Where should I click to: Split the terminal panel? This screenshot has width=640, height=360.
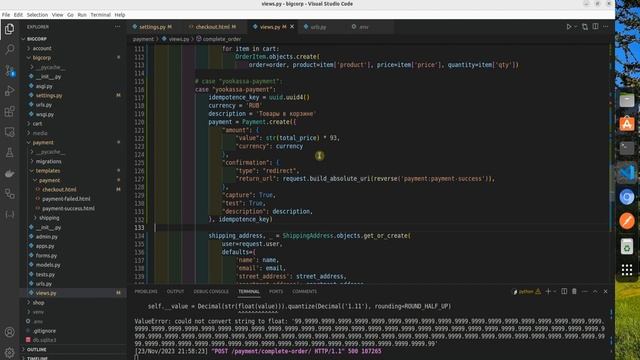[564, 291]
